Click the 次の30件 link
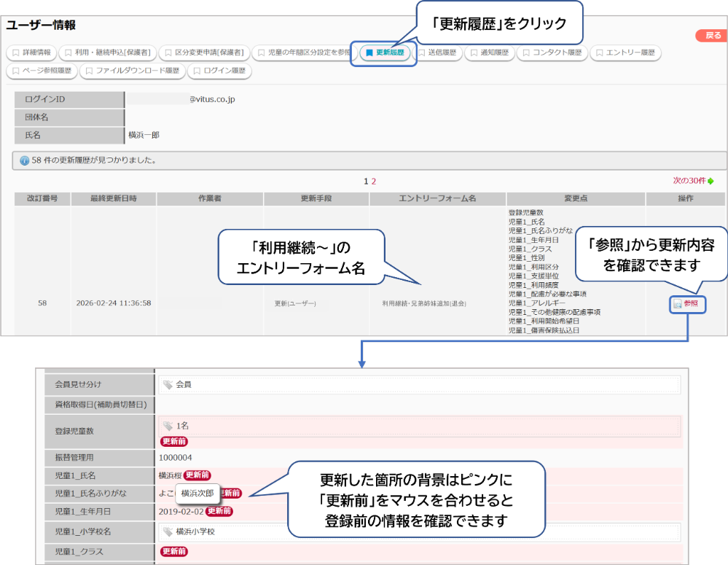 tap(688, 181)
